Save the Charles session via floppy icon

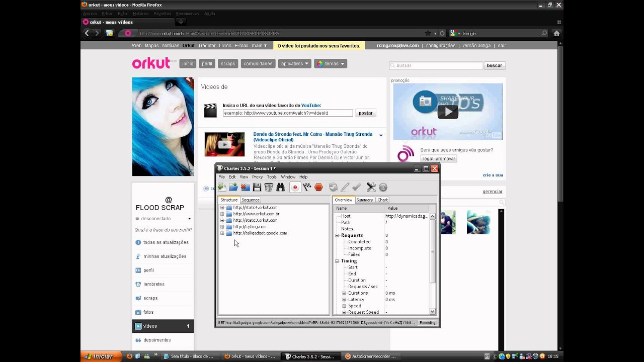click(257, 187)
